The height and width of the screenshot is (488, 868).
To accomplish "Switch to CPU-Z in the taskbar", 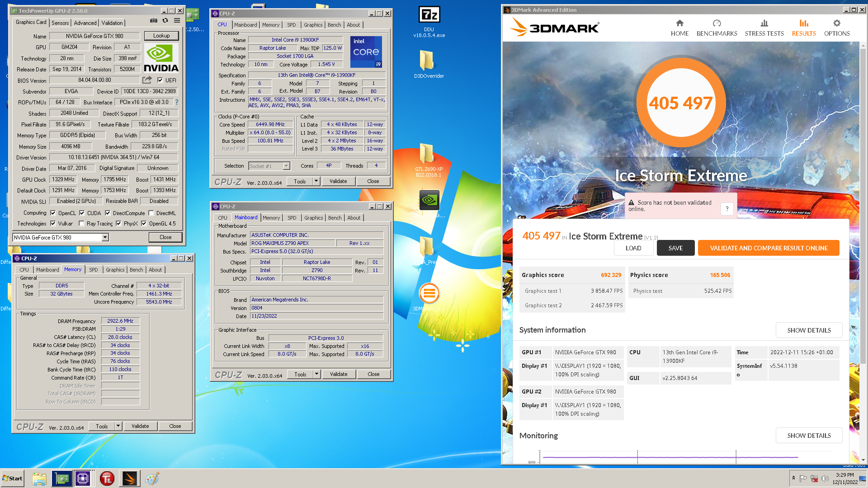I will (83, 479).
